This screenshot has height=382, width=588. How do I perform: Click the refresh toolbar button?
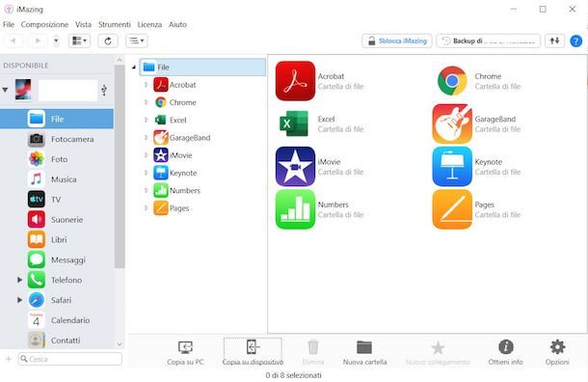click(108, 41)
